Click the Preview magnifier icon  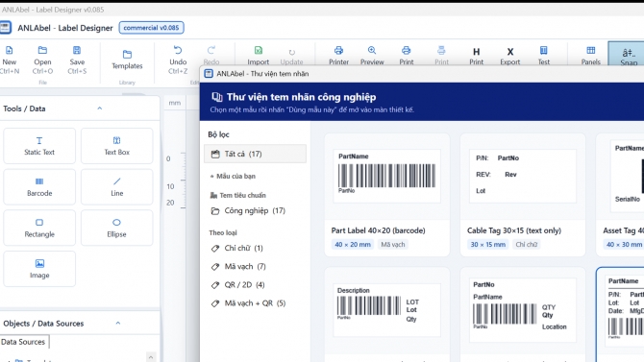click(372, 50)
